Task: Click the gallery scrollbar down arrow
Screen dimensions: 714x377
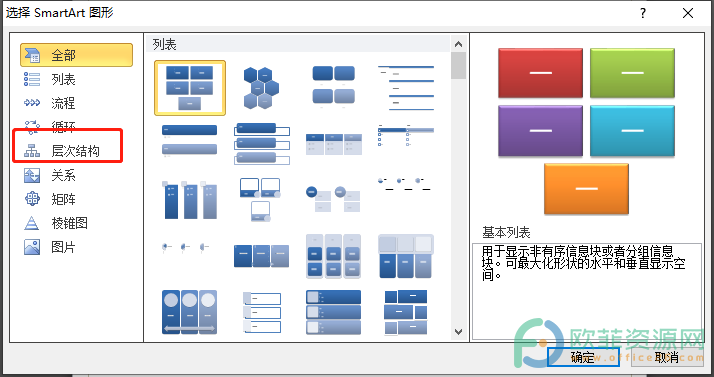Action: point(459,332)
